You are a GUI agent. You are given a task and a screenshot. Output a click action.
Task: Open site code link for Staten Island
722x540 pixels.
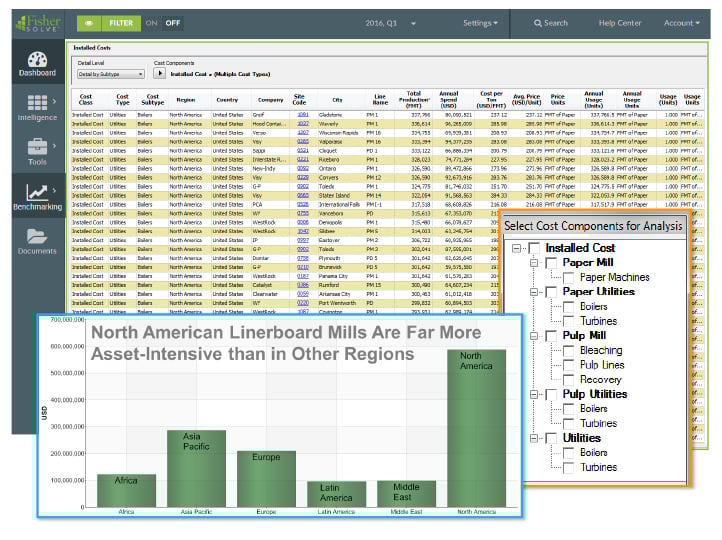tap(303, 196)
